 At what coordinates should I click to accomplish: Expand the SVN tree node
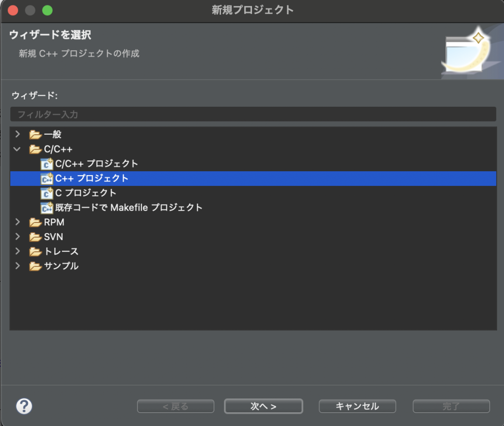pos(18,237)
